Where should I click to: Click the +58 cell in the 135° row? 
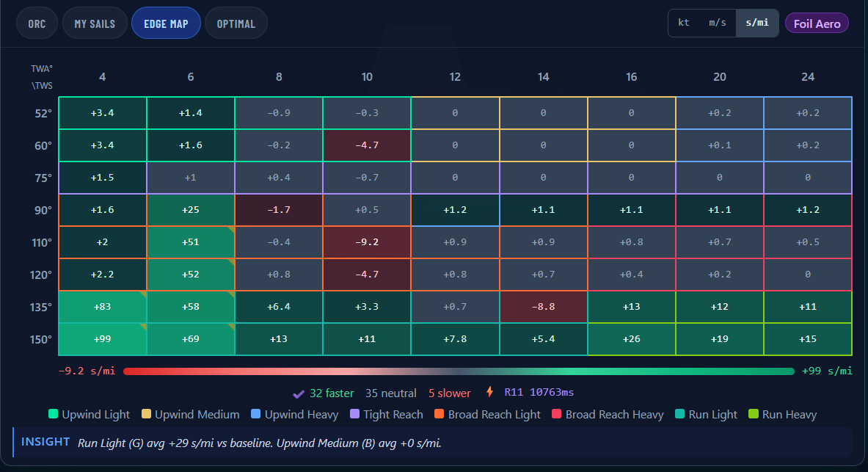pyautogui.click(x=191, y=307)
